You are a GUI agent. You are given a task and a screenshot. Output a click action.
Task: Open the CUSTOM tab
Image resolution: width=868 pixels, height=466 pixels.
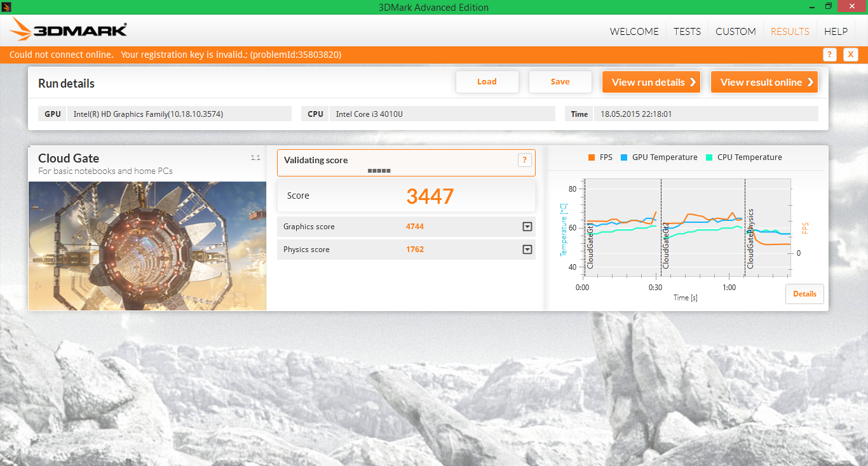tap(735, 31)
